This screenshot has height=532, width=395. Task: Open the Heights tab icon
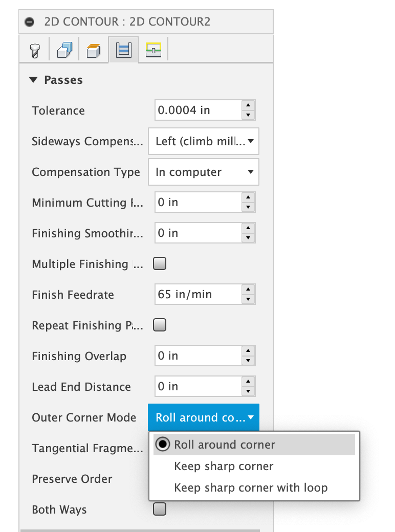click(94, 50)
